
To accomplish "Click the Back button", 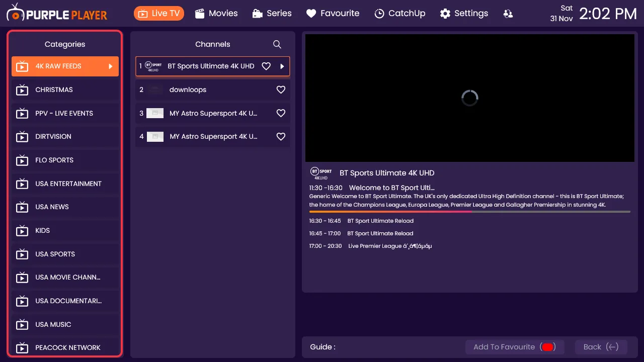I will [x=601, y=347].
